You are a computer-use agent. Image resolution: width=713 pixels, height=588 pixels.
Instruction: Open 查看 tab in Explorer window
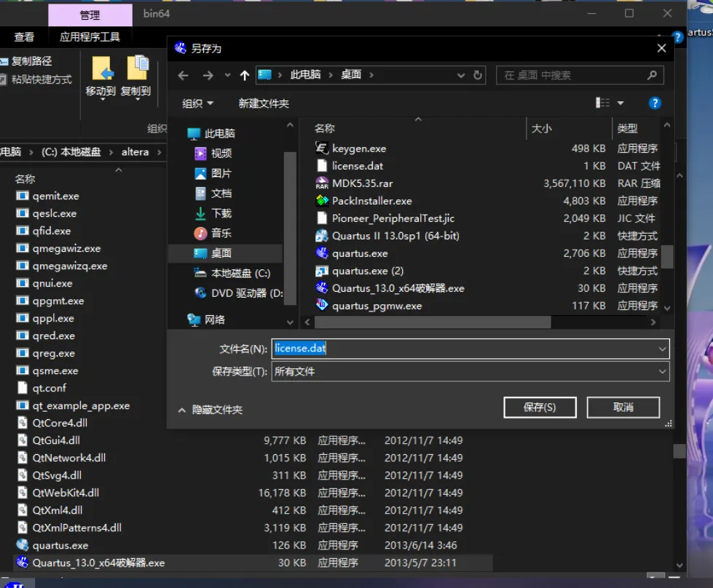(x=23, y=37)
